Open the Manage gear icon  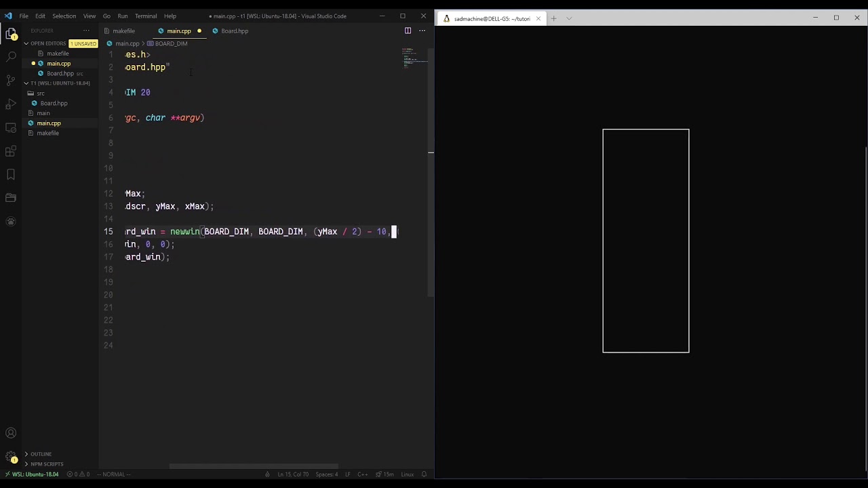pyautogui.click(x=11, y=457)
